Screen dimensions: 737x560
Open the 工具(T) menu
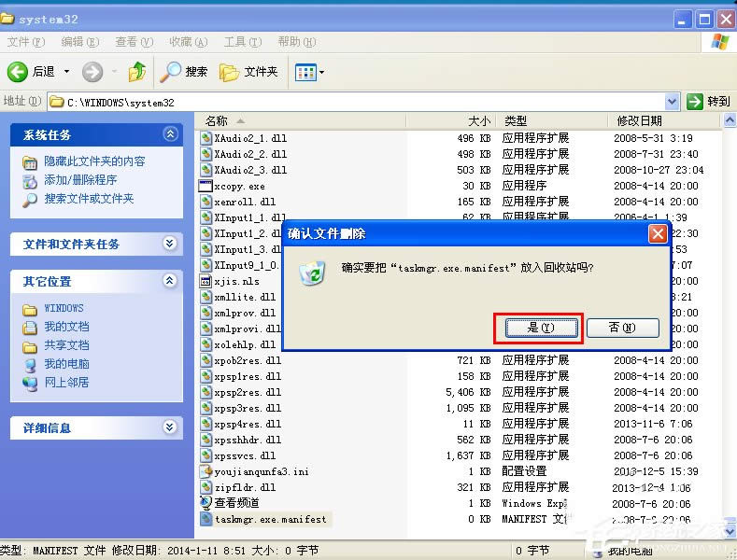[x=241, y=42]
